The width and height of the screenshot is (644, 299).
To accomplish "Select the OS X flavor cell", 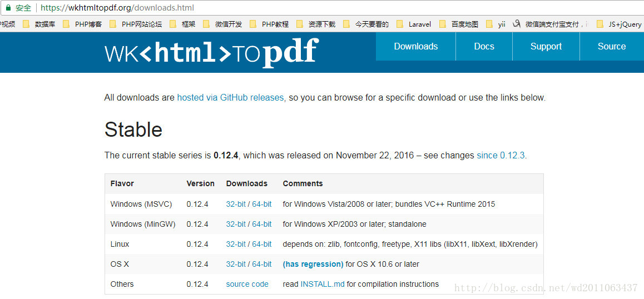I will [x=120, y=264].
